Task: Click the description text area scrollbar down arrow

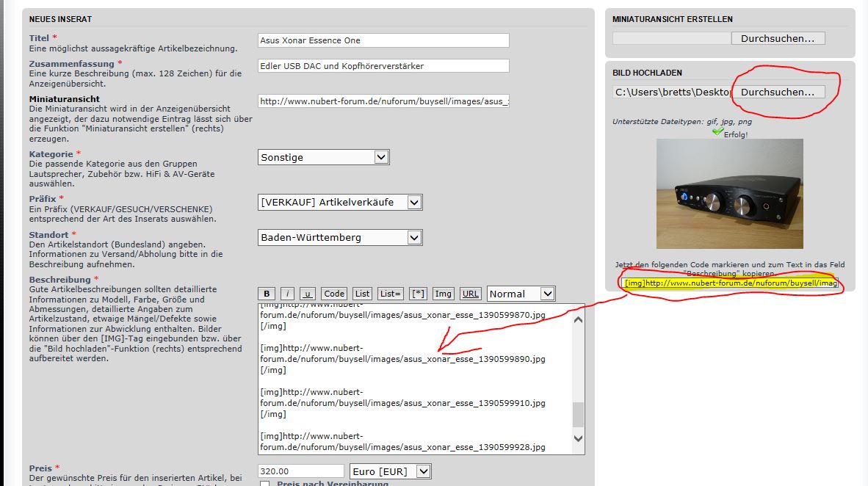Action: pyautogui.click(x=578, y=438)
